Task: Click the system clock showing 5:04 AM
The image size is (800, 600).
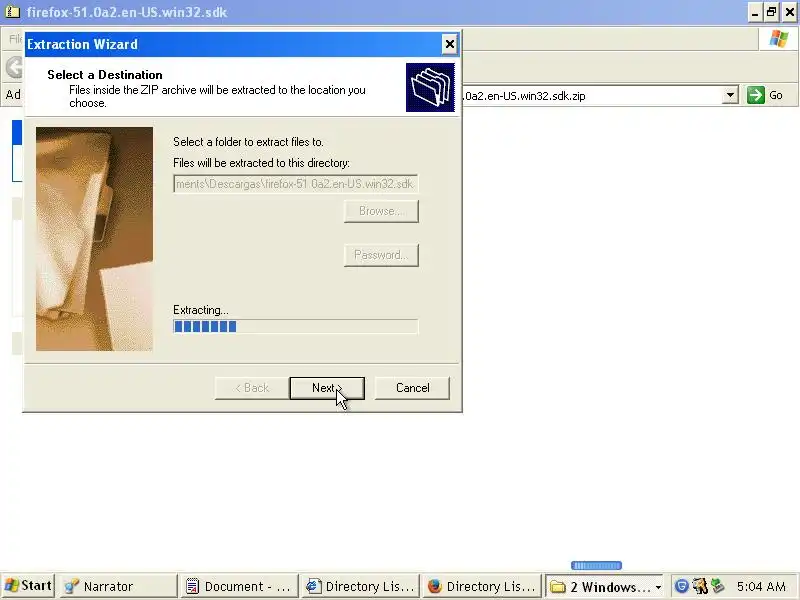Action: pyautogui.click(x=761, y=586)
